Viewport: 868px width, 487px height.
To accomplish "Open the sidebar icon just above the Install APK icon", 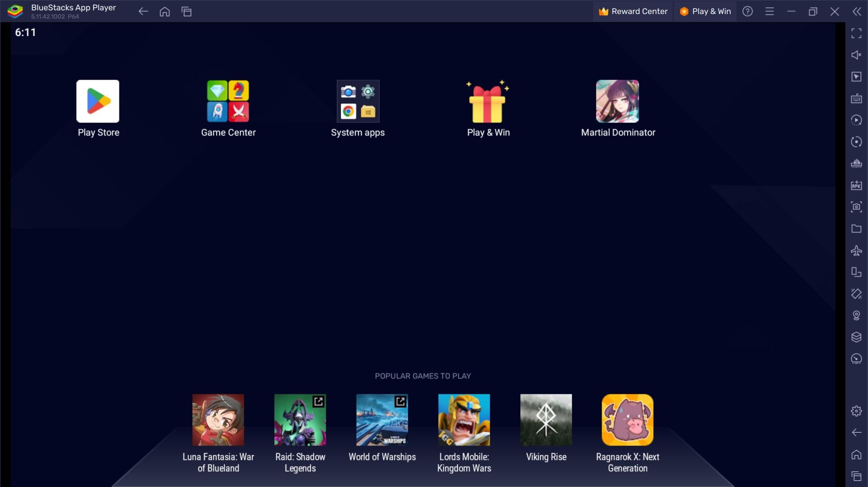I will tap(856, 163).
